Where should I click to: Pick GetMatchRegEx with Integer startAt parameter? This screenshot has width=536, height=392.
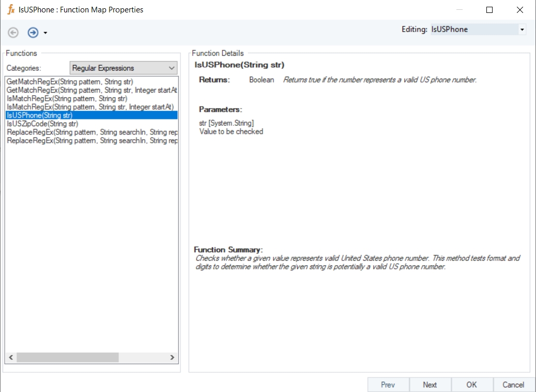pyautogui.click(x=92, y=91)
